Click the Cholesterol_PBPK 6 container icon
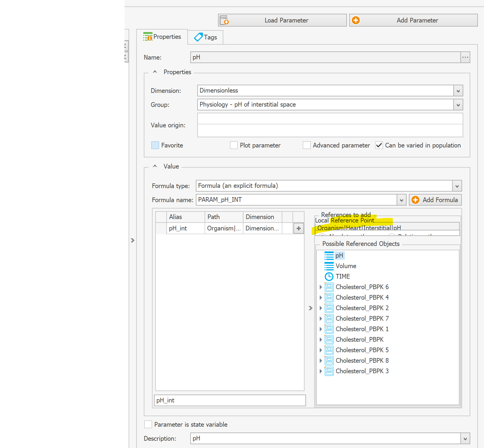This screenshot has height=448, width=484. click(329, 287)
